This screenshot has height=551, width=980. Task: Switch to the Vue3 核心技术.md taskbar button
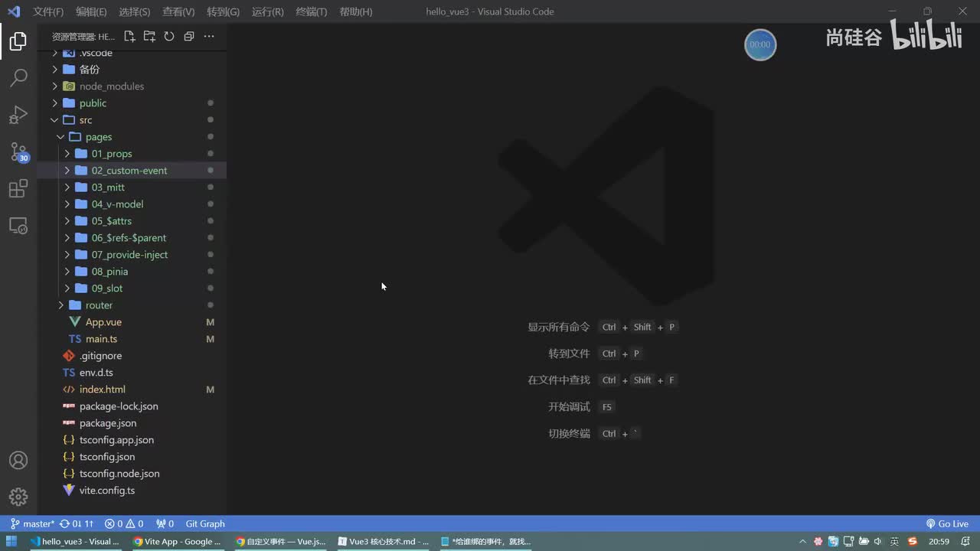click(383, 542)
